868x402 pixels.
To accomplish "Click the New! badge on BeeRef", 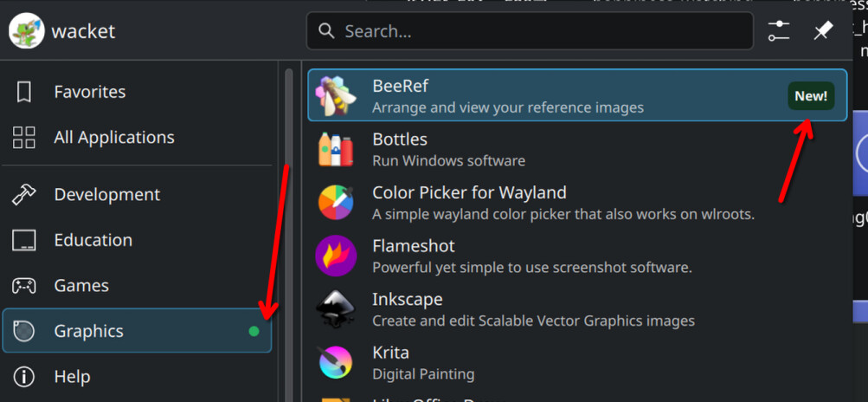I will 811,96.
